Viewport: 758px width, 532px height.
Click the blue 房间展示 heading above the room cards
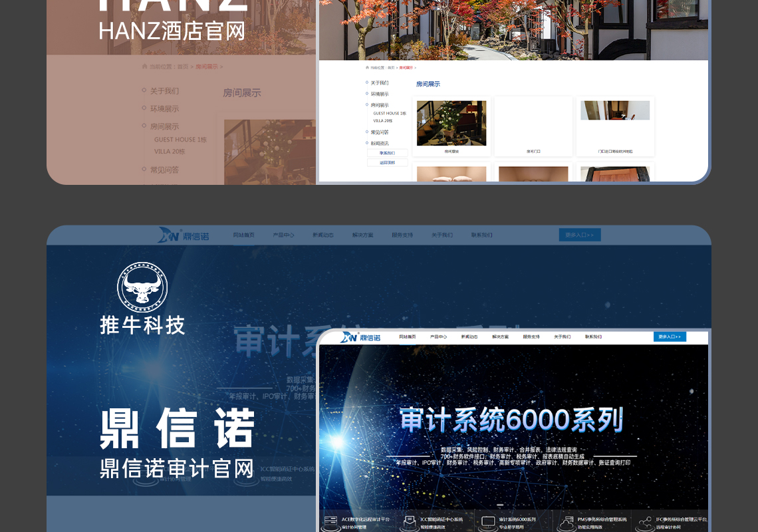tap(428, 84)
